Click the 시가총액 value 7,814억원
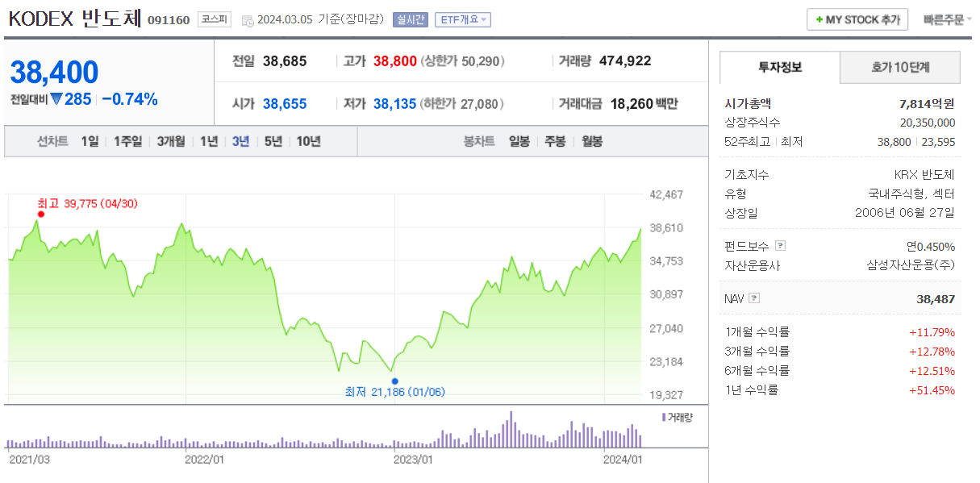Image resolution: width=980 pixels, height=483 pixels. click(927, 103)
